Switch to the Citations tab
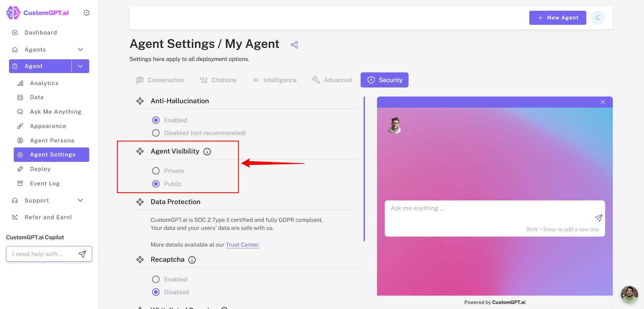This screenshot has height=309, width=644. (x=218, y=80)
